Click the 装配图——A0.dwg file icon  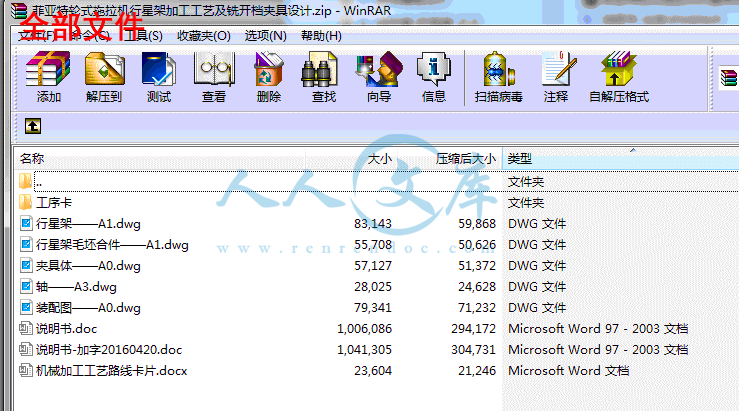tap(26, 307)
